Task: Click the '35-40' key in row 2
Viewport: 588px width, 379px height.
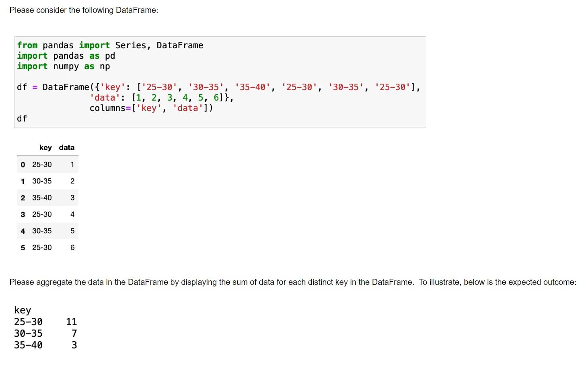Action: [x=42, y=198]
